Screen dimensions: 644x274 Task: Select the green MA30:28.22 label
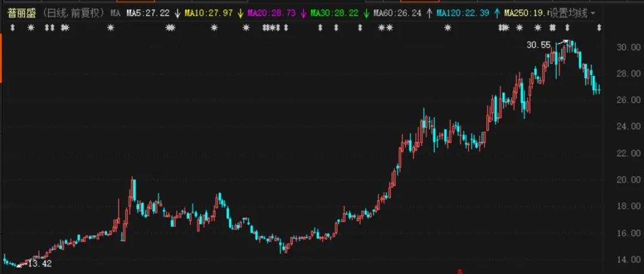[335, 14]
